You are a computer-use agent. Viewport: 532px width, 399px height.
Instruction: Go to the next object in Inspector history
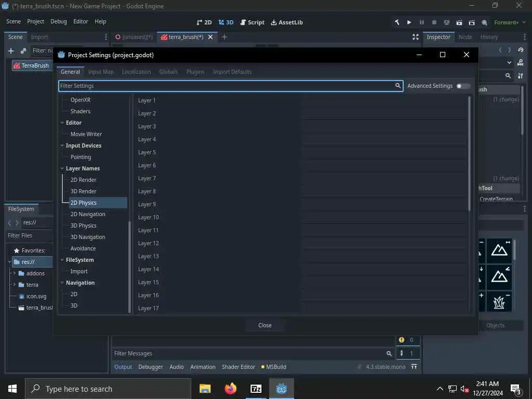tap(509, 50)
